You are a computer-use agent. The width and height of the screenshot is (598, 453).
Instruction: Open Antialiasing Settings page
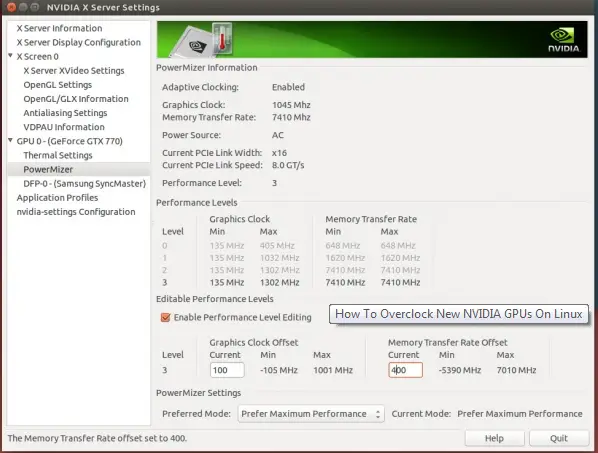pyautogui.click(x=65, y=113)
